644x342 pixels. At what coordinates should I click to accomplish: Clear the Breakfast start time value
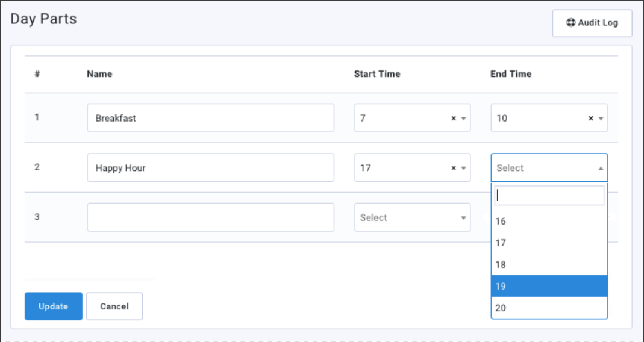point(454,119)
